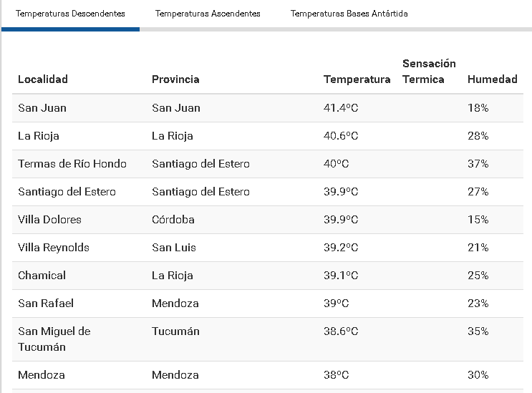Select the San Juan locality cell
Screen dimensions: 532x393
(42, 108)
